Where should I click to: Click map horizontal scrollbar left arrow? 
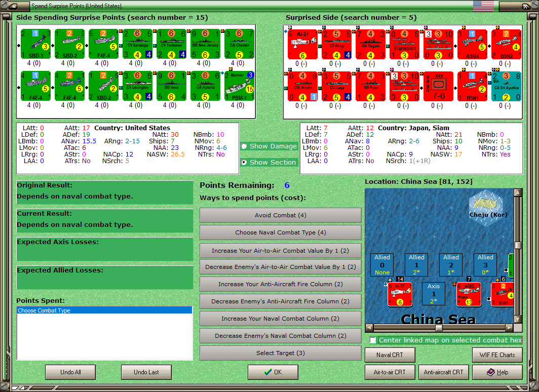(x=369, y=328)
